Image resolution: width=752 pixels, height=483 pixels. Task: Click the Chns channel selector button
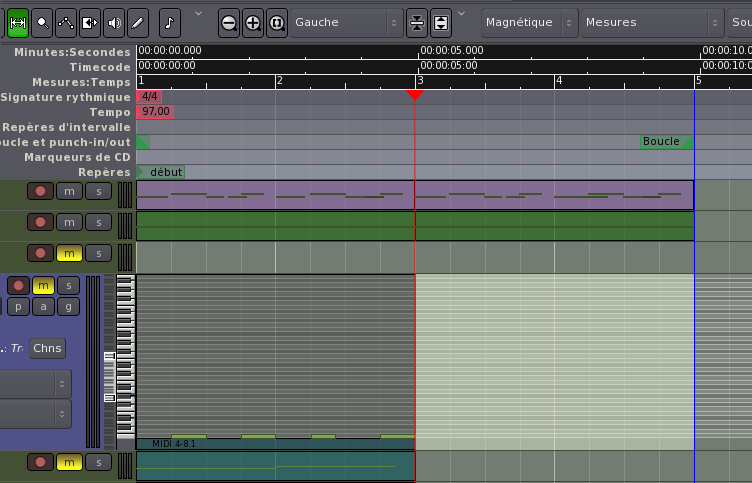point(47,348)
